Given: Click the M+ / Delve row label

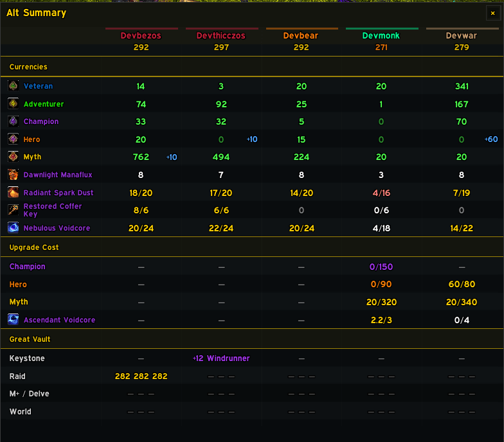Looking at the screenshot, I should tap(30, 393).
